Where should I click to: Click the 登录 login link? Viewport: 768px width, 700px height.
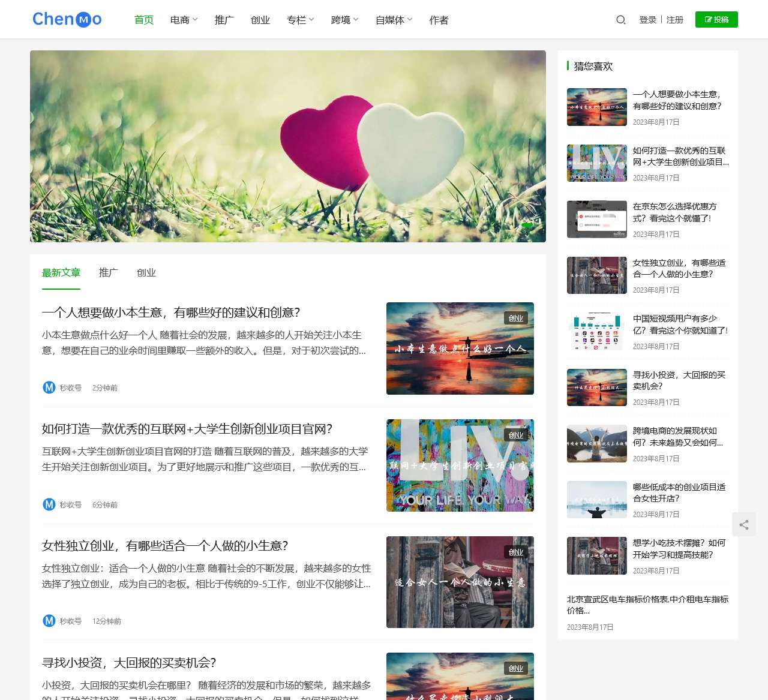pos(647,20)
